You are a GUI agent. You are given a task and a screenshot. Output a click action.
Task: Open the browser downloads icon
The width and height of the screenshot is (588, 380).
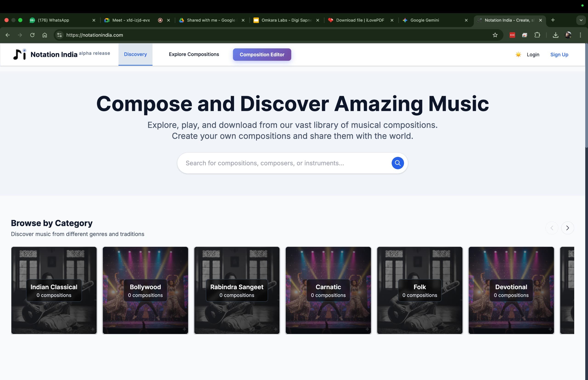point(555,35)
